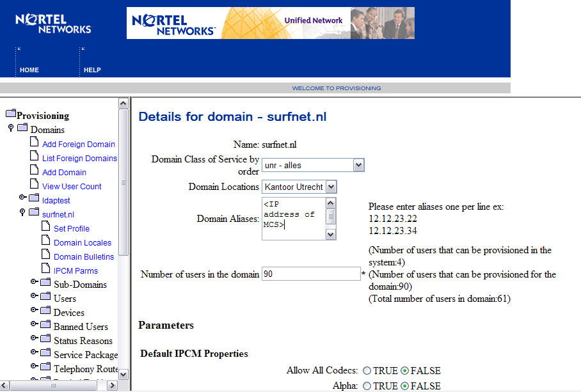Click navigation tree scroll right arrow
This screenshot has height=392, width=581.
[112, 386]
